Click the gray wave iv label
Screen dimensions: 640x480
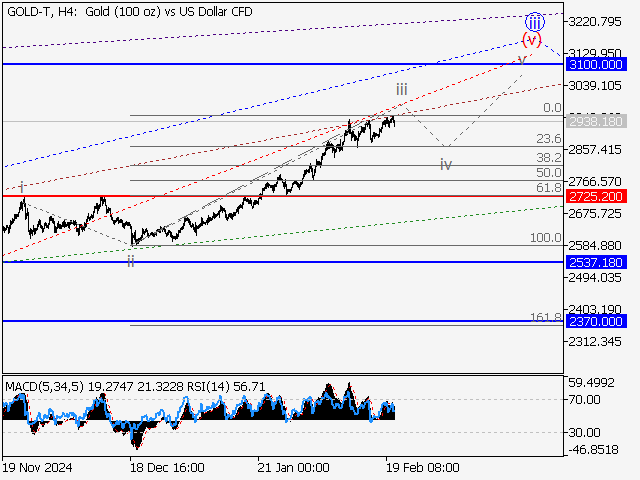point(446,164)
